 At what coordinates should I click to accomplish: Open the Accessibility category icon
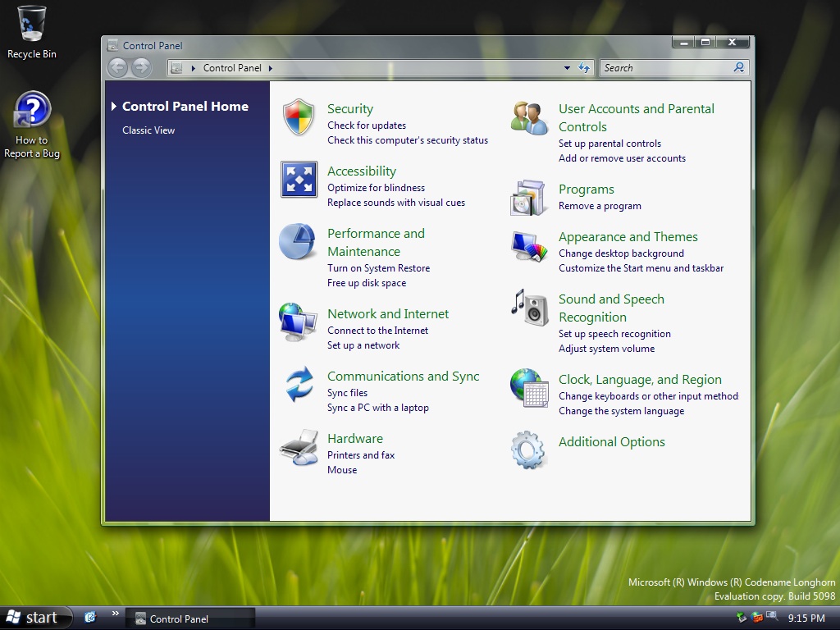pos(299,179)
